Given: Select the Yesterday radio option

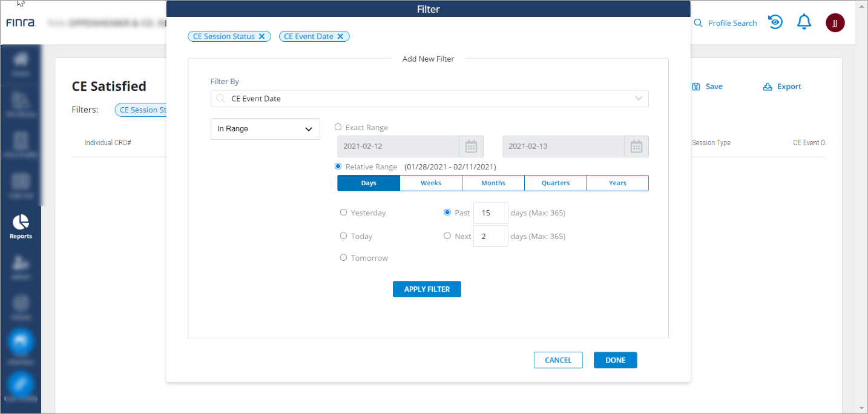Looking at the screenshot, I should [x=344, y=212].
